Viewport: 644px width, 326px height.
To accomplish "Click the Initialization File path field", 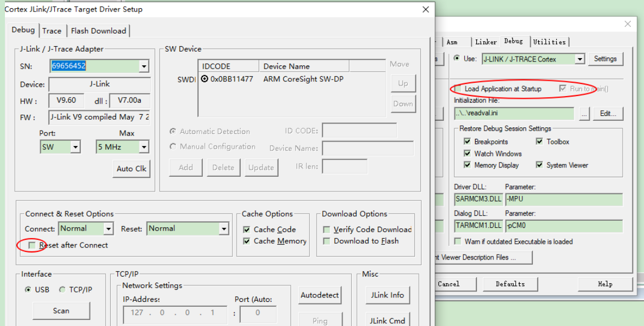I will (x=514, y=114).
